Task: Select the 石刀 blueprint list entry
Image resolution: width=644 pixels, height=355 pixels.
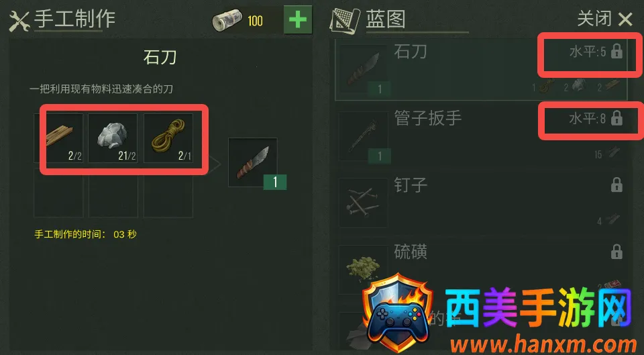Action: 482,70
